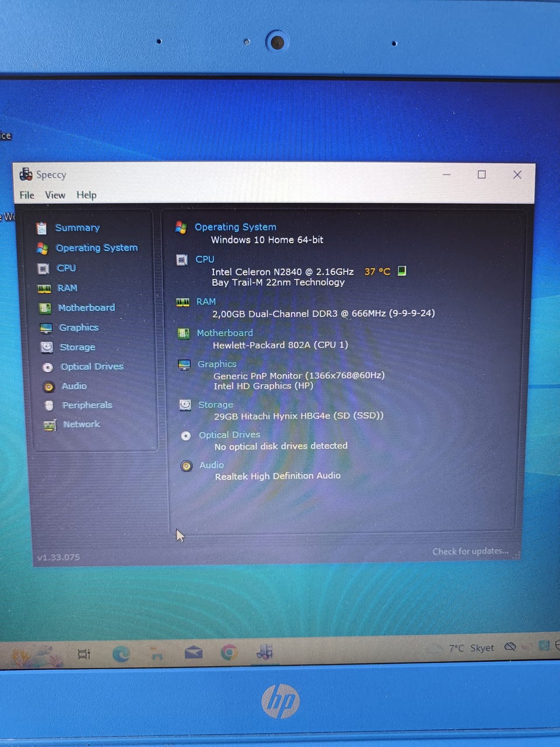Click the 37 °C CPU temperature value
The width and height of the screenshot is (560, 747).
pos(377,271)
